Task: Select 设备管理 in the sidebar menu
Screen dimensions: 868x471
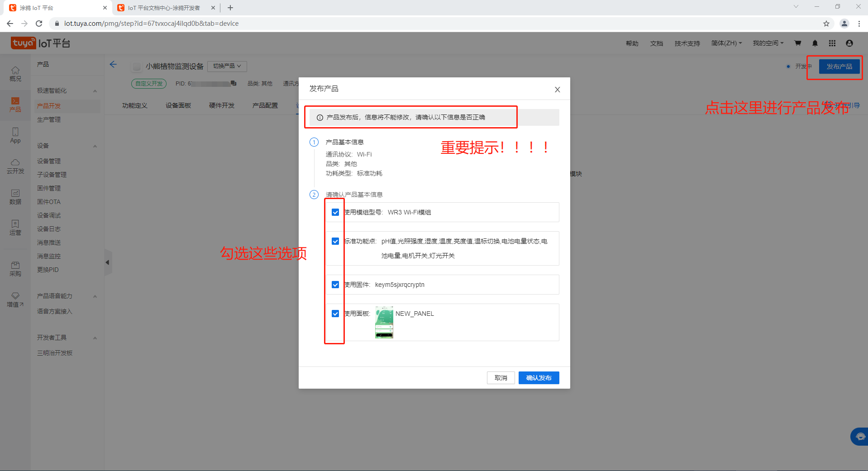Action: (49, 161)
